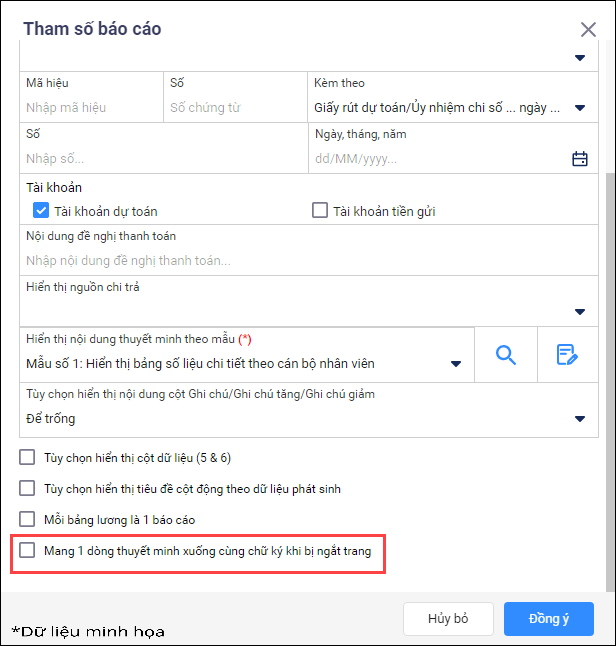616x646 pixels.
Task: Expand the Để trống ghi chú dropdown
Action: coord(580,419)
